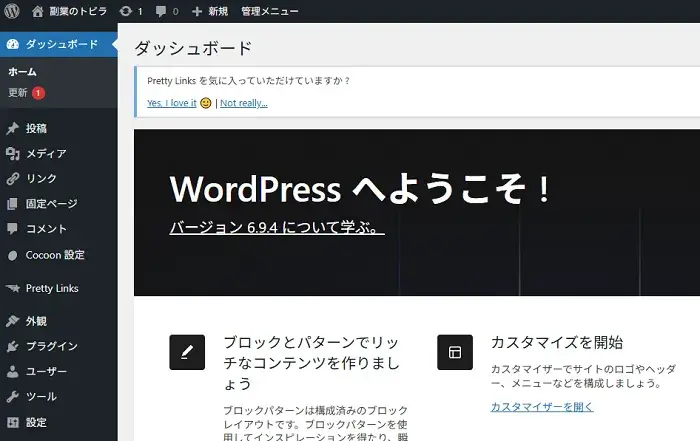Click the circle icon beside Cocoon 設定
700x441 pixels.
pos(12,255)
